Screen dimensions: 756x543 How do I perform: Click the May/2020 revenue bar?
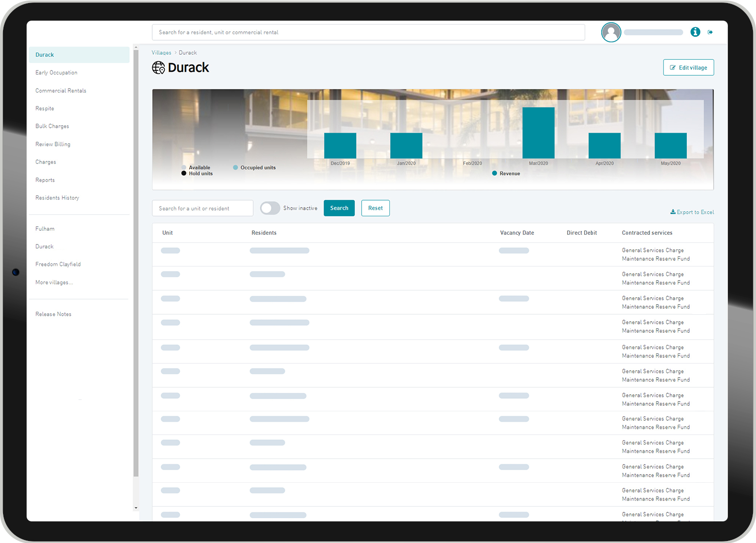[x=671, y=146]
